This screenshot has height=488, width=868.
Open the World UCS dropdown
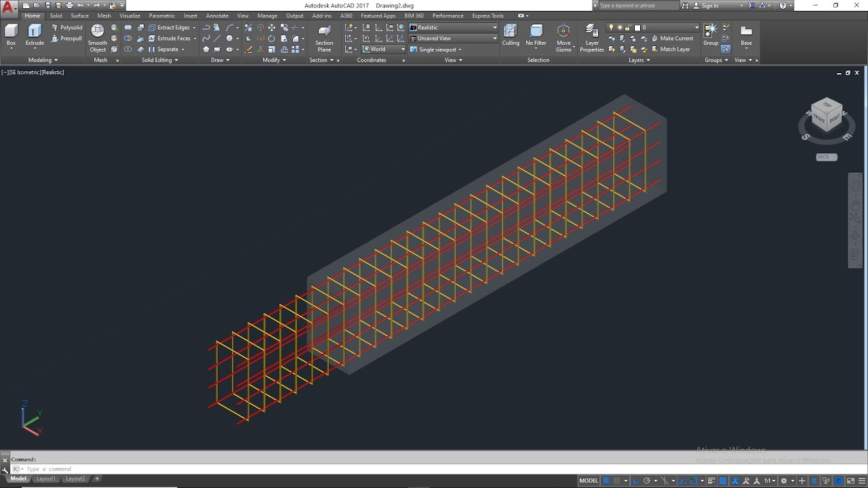[x=383, y=49]
